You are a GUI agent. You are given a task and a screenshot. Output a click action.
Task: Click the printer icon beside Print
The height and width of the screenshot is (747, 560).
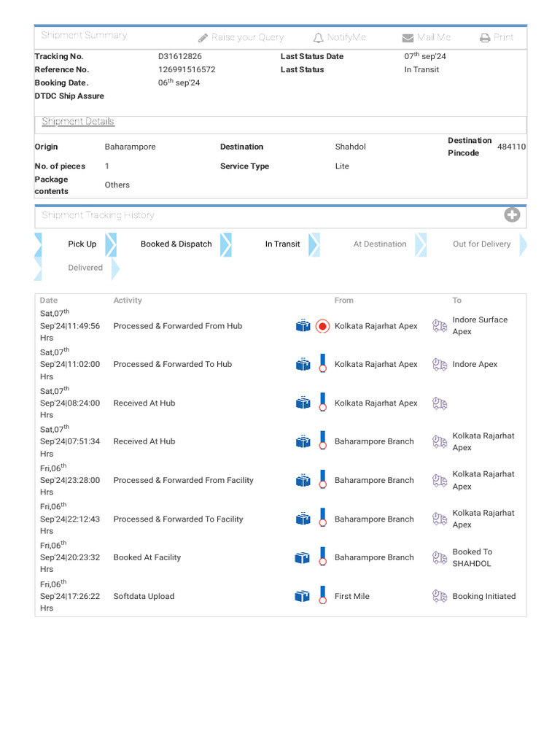(x=485, y=38)
